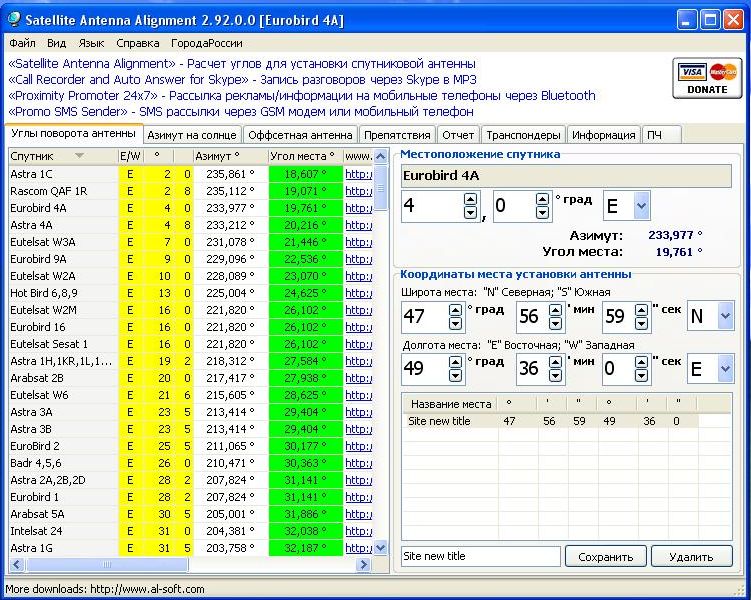Click the Сохранить button
The width and height of the screenshot is (751, 600).
[606, 557]
